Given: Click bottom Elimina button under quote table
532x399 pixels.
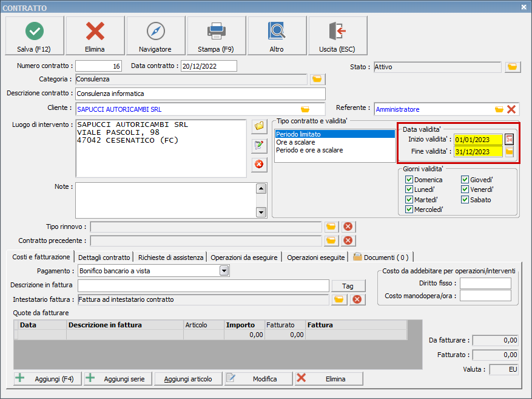Looking at the screenshot, I should click(x=329, y=379).
